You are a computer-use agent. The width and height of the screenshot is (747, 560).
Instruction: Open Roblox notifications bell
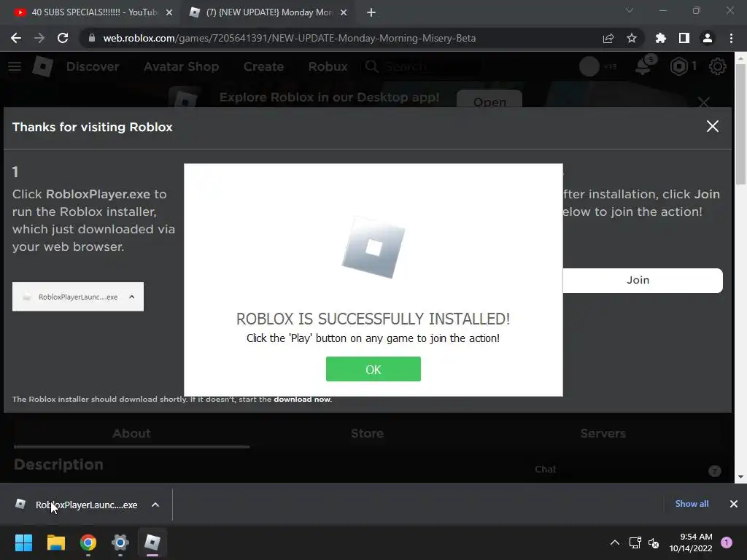[644, 66]
